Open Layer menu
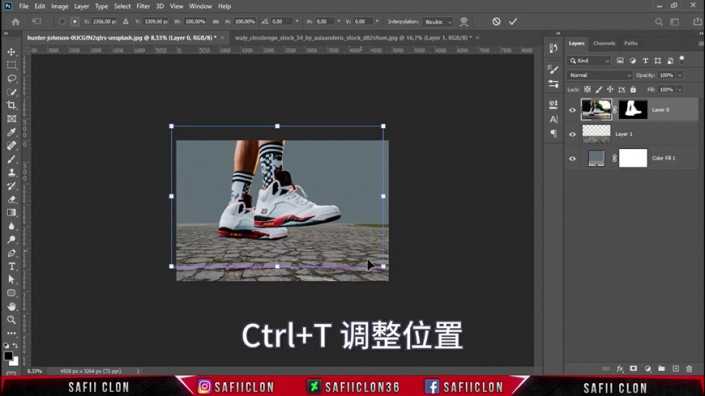The height and width of the screenshot is (396, 705). click(x=81, y=6)
